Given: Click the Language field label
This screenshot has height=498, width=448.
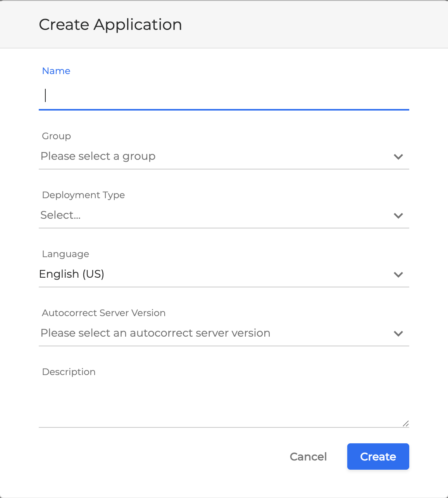Looking at the screenshot, I should pyautogui.click(x=65, y=254).
